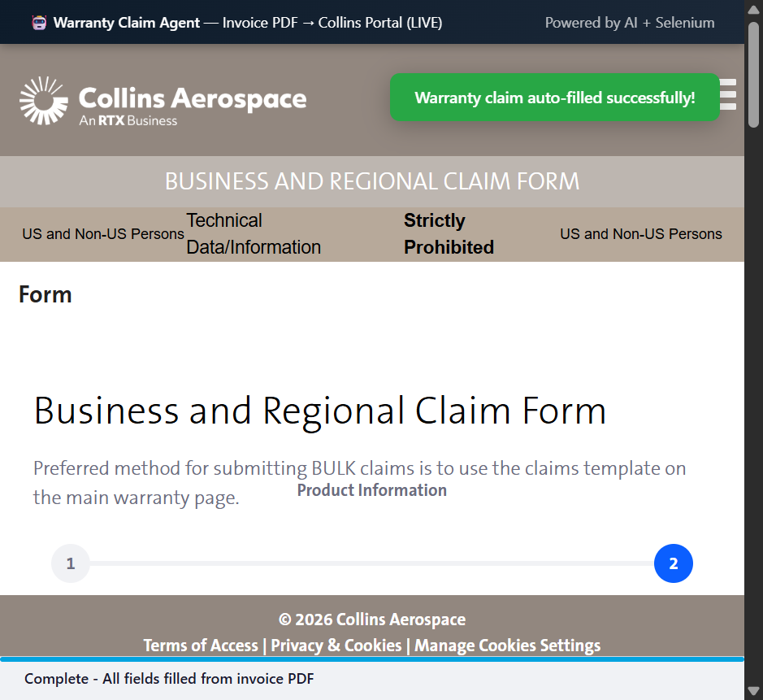Screen dimensions: 763x700
Task: Click the scrollbar up arrow
Action: pyautogui.click(x=753, y=8)
